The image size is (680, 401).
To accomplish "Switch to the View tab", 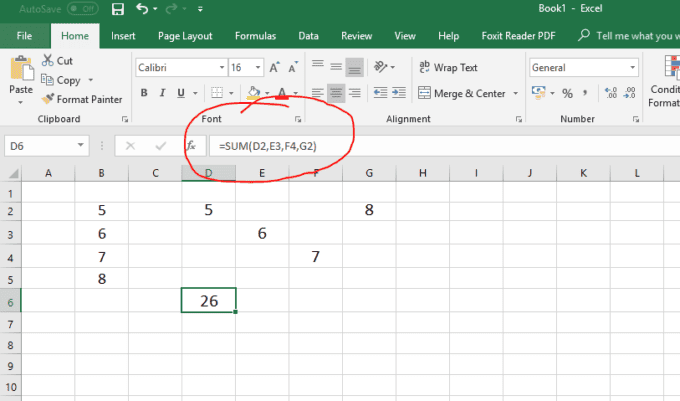I will [405, 36].
